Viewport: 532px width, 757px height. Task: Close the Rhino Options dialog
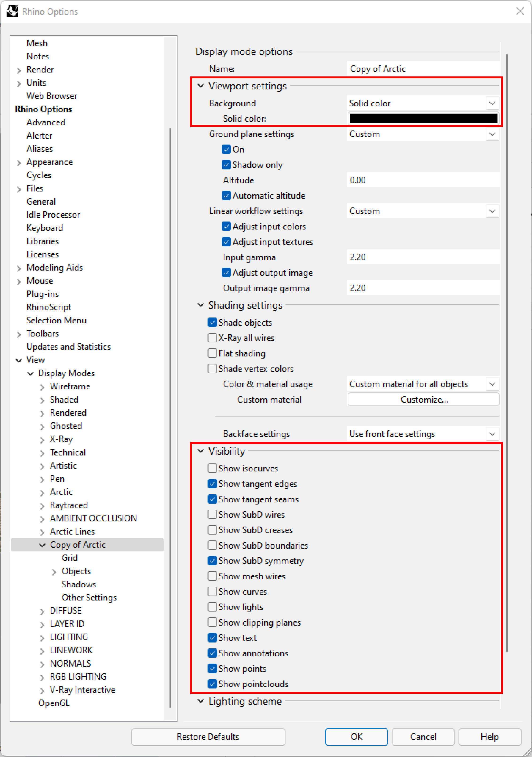(x=520, y=11)
